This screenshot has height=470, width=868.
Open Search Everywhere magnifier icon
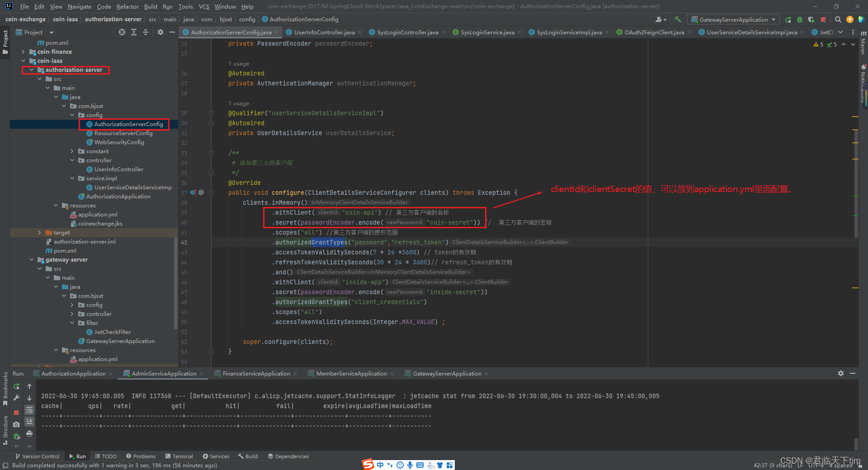pyautogui.click(x=838, y=19)
